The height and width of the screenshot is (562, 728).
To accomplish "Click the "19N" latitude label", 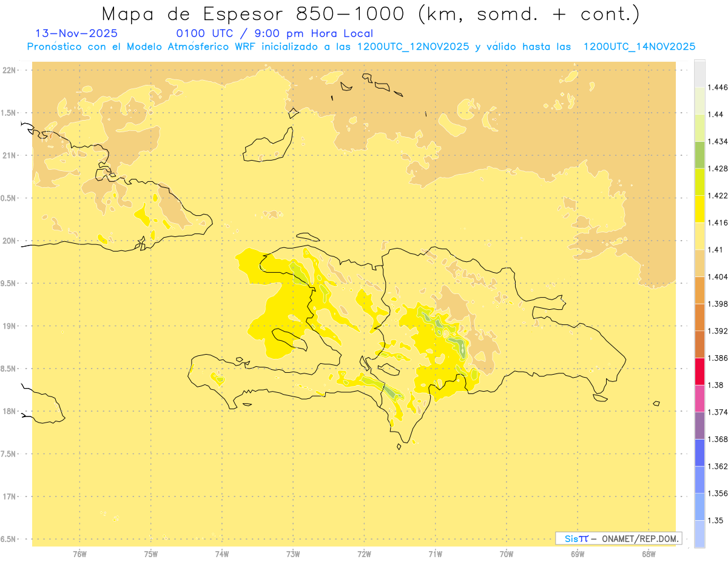I will click(10, 326).
